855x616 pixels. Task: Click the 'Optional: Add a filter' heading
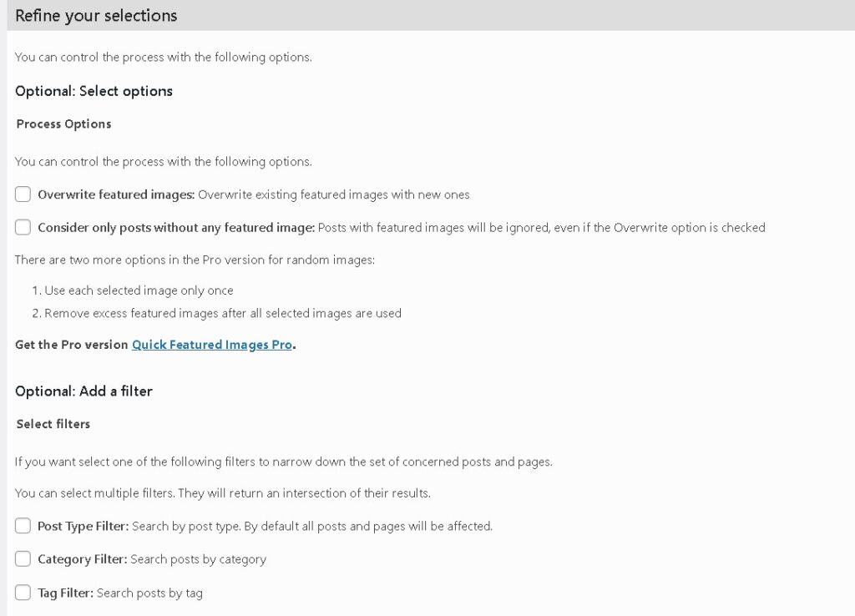point(83,391)
